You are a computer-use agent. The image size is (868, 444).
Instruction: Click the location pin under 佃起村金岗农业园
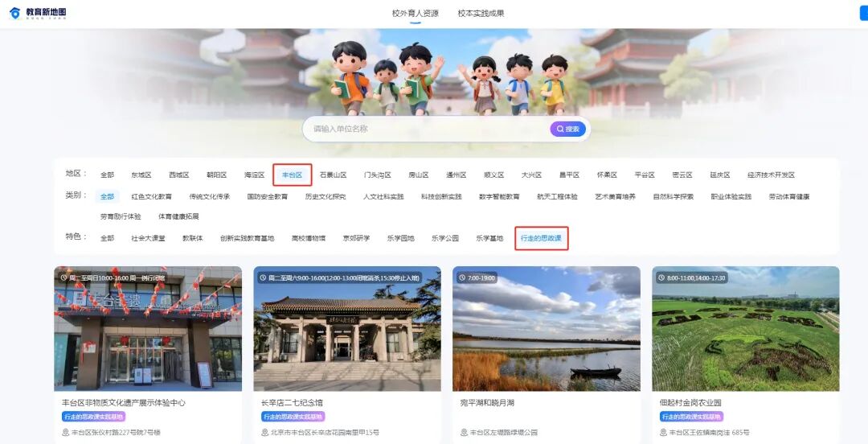point(664,433)
